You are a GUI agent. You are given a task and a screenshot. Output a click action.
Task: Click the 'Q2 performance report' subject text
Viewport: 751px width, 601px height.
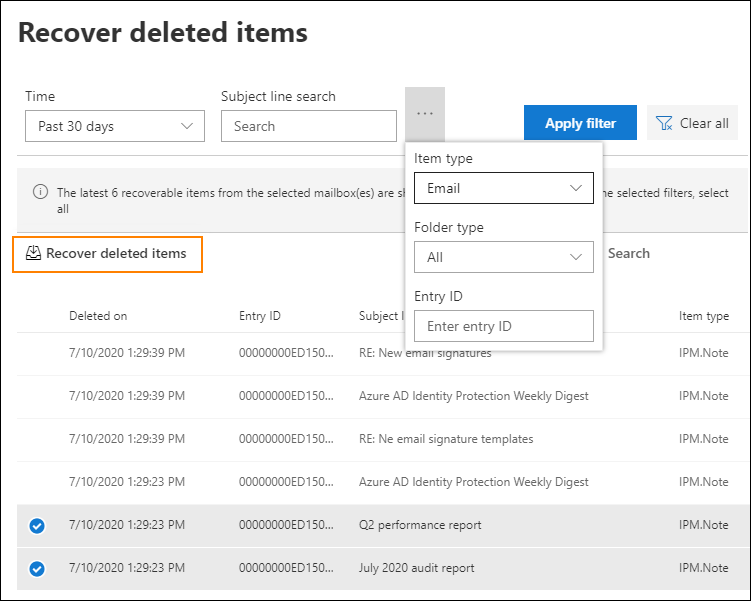420,525
